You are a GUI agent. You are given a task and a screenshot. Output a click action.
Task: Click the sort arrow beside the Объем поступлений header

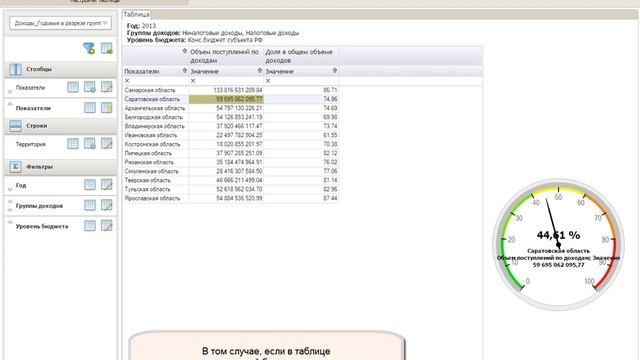[x=184, y=51]
